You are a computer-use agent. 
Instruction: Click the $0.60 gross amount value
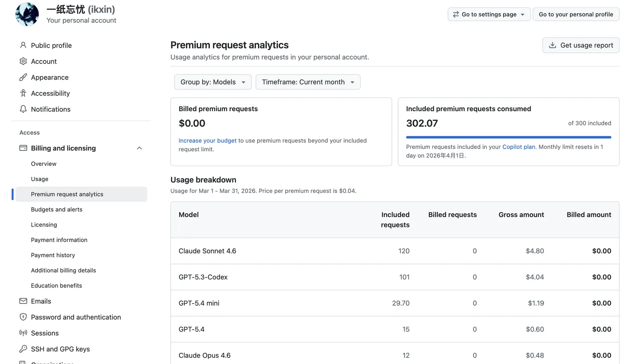coord(535,329)
